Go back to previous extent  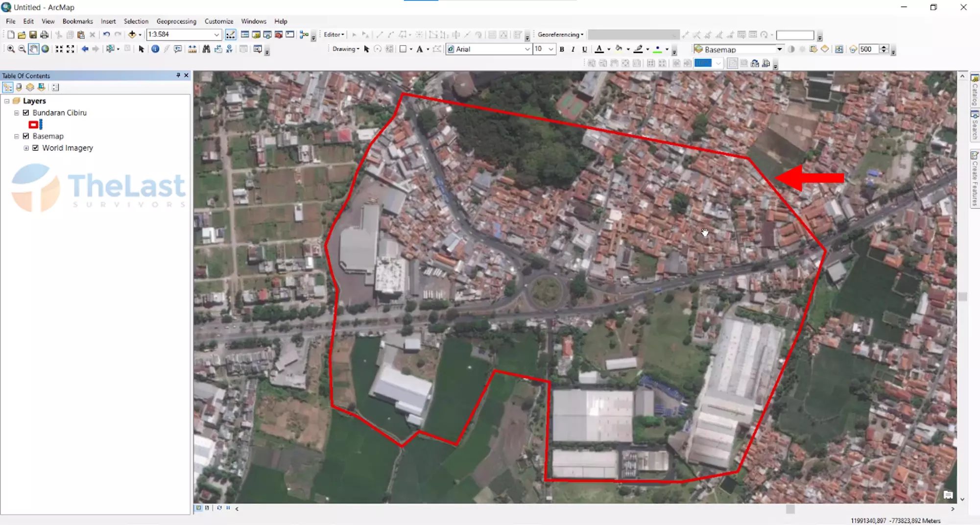(85, 49)
